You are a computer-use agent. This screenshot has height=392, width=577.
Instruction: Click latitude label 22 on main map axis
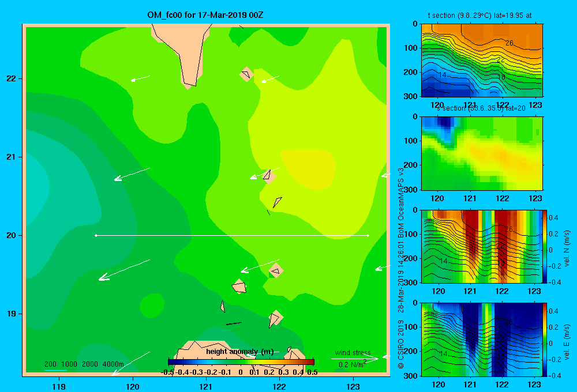(11, 79)
